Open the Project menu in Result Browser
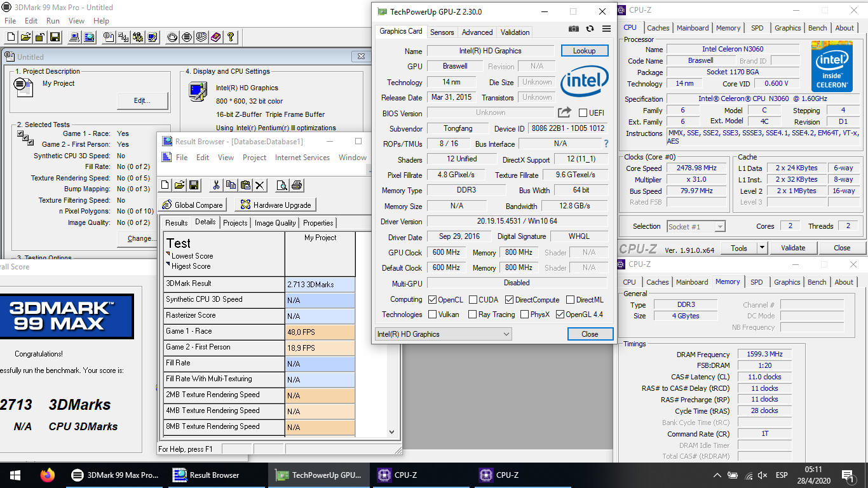This screenshot has height=488, width=868. [x=254, y=158]
